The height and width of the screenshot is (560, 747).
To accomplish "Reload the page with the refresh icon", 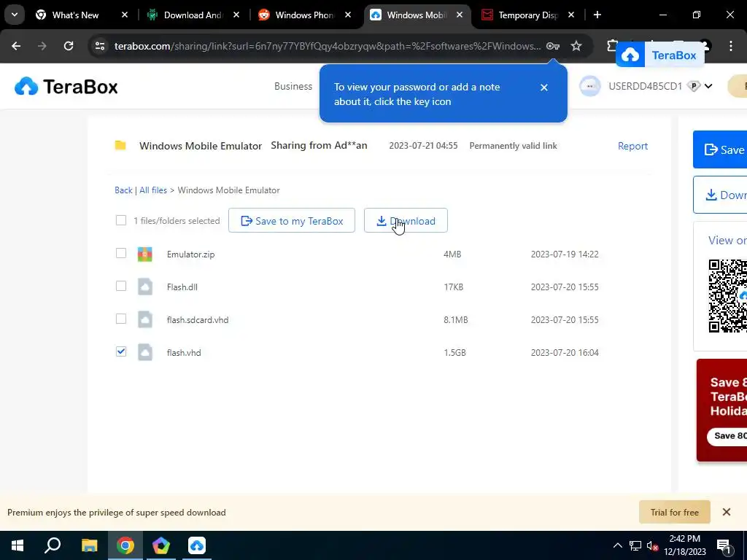I will [x=69, y=46].
